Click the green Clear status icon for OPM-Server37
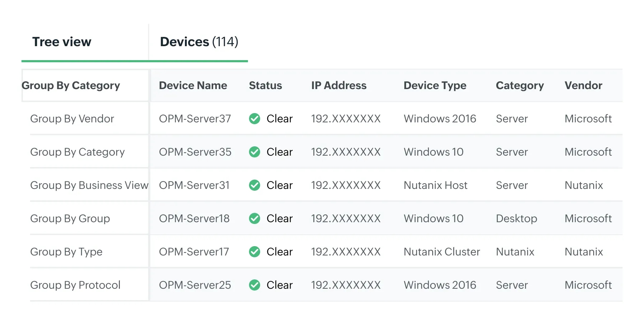This screenshot has height=322, width=644. pos(255,118)
